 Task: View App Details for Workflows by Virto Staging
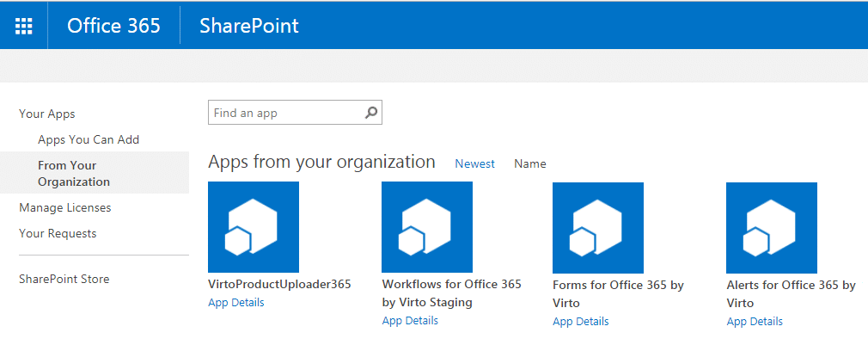[410, 321]
